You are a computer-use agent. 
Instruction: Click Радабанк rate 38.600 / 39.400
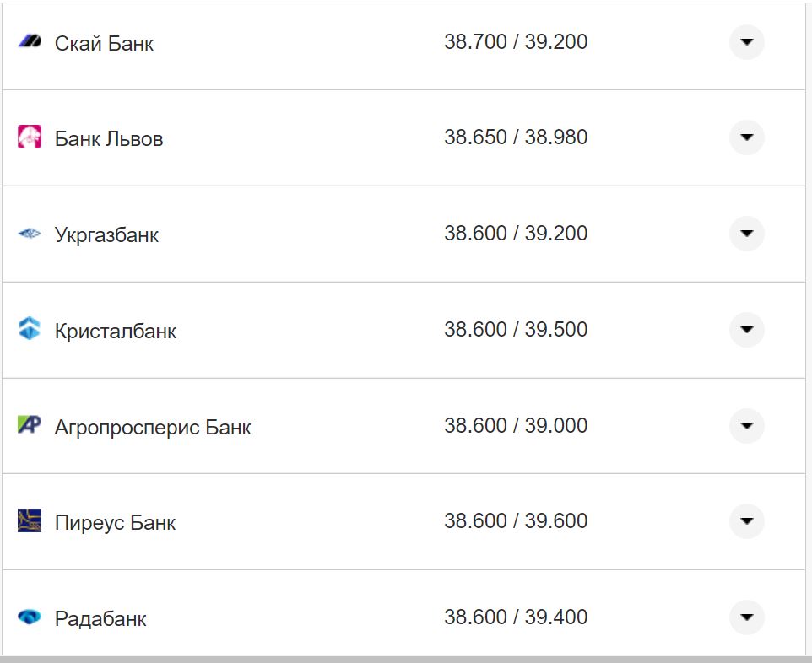tap(516, 617)
